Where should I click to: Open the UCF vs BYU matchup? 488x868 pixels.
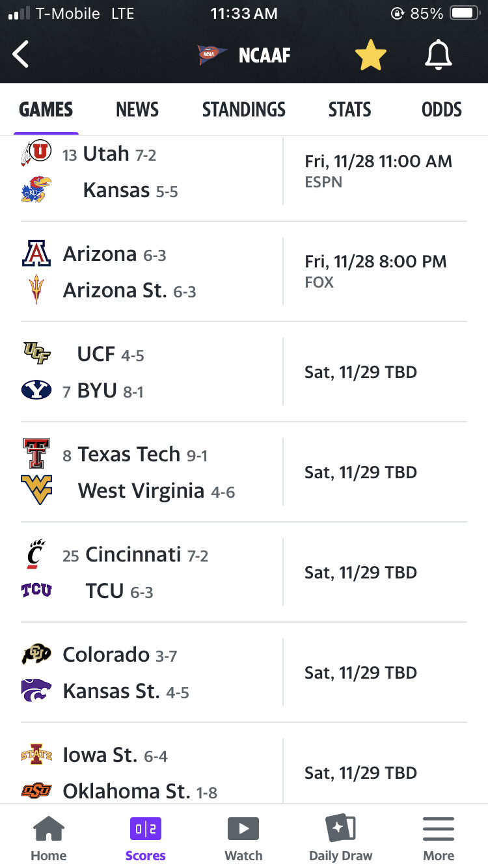[x=244, y=372]
